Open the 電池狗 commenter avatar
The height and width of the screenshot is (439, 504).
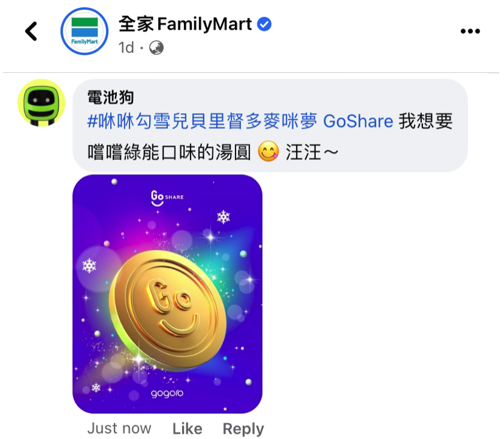click(41, 102)
